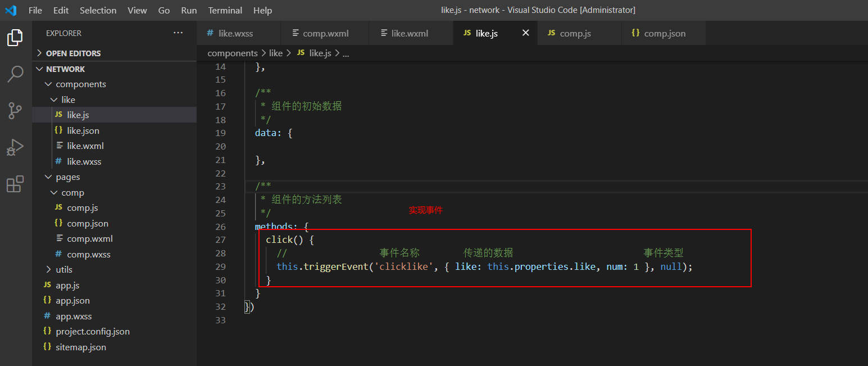Viewport: 868px width, 366px height.
Task: Place cursor on 'methods: {' line
Action: pyautogui.click(x=281, y=227)
